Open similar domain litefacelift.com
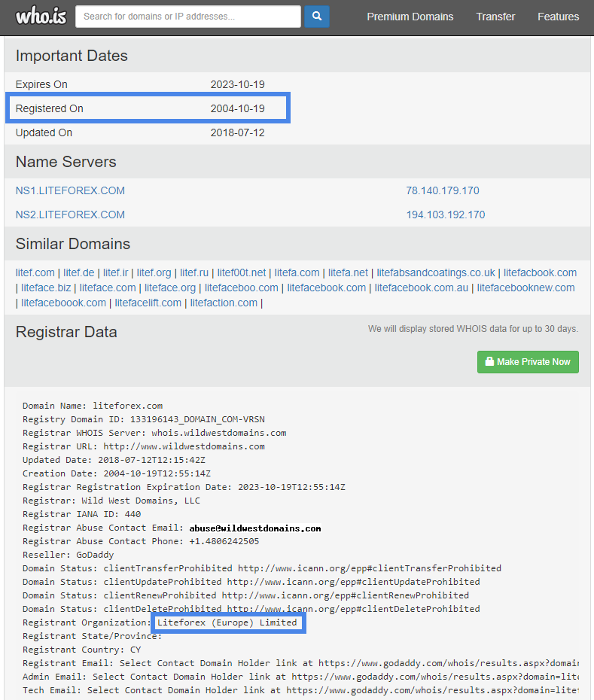Screen dimensions: 594x700 (x=148, y=303)
